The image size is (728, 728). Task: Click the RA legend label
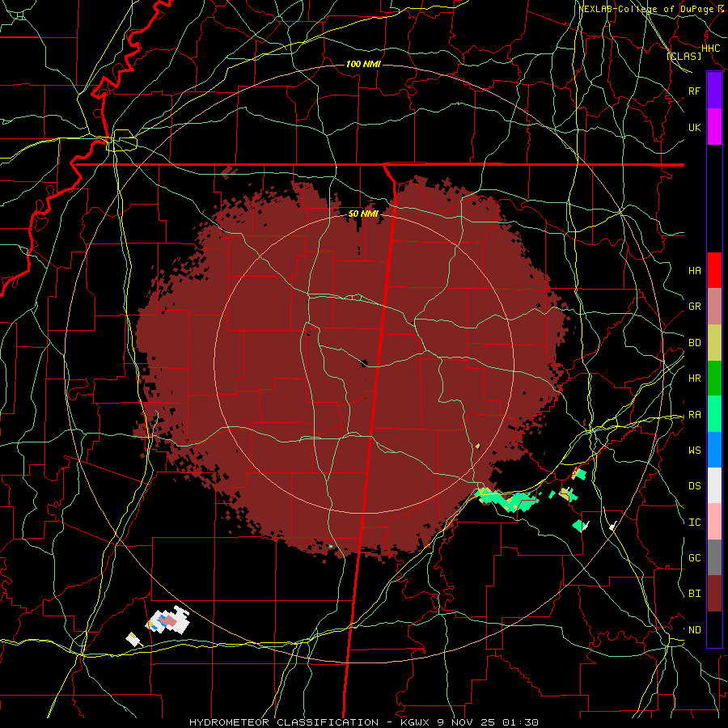tap(694, 415)
